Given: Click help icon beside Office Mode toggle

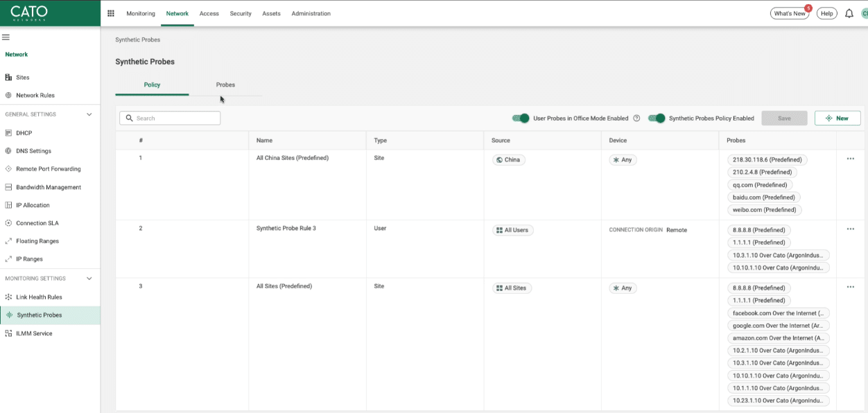Looking at the screenshot, I should [636, 118].
